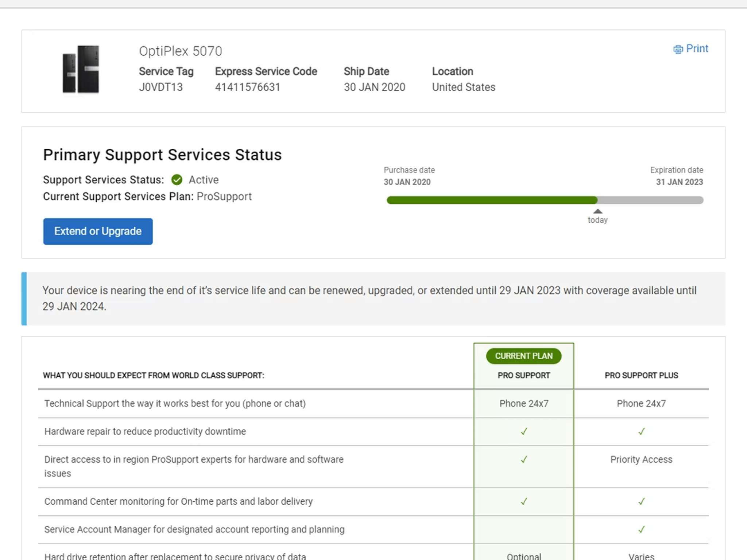Click Pro Support Plus checkmark for Service Account Manager
The height and width of the screenshot is (560, 747).
coord(641,529)
